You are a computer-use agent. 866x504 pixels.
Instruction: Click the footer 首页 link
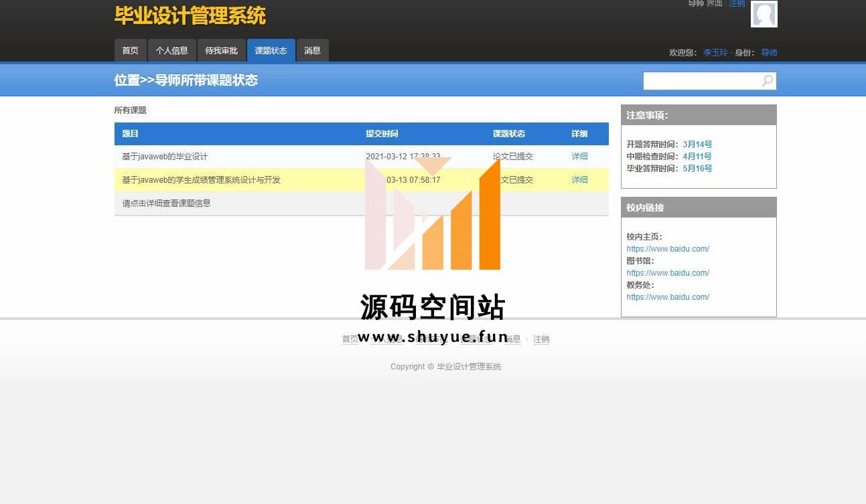coord(350,339)
